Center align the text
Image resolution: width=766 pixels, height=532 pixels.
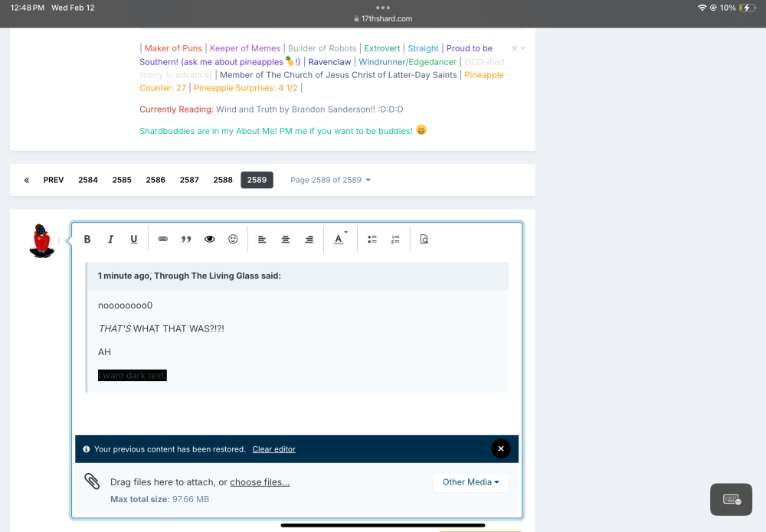[x=285, y=239]
